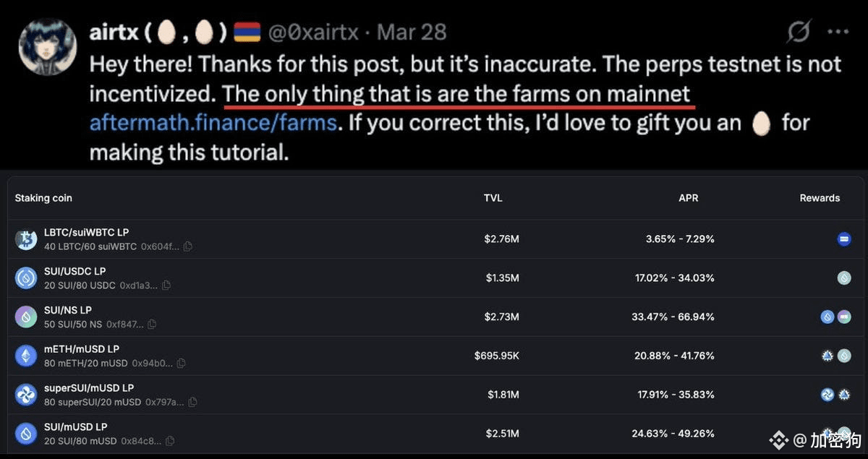Click the reward token for LBTC/suiWBTC LP

[843, 239]
